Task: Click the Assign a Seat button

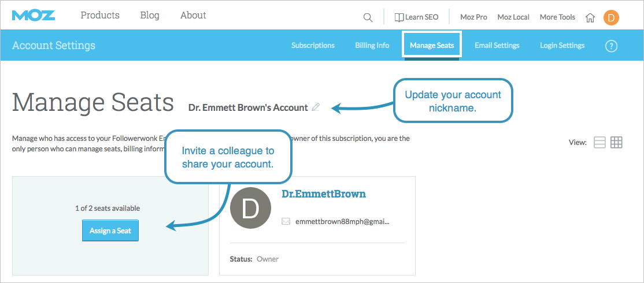Action: click(x=110, y=230)
